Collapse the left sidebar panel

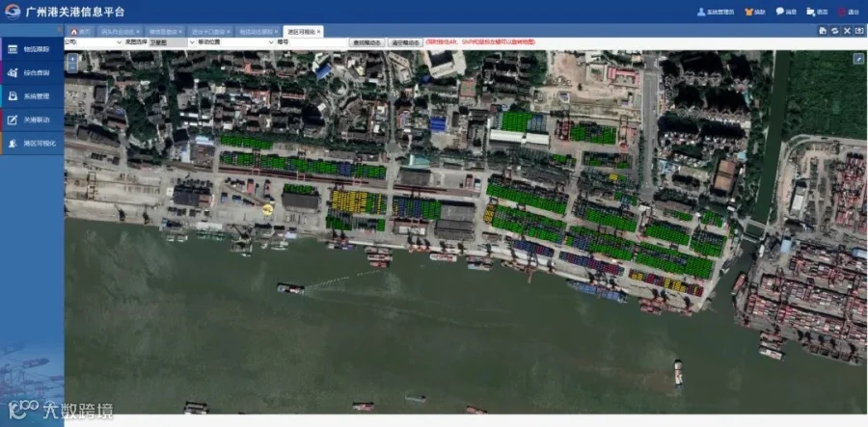pos(60,29)
